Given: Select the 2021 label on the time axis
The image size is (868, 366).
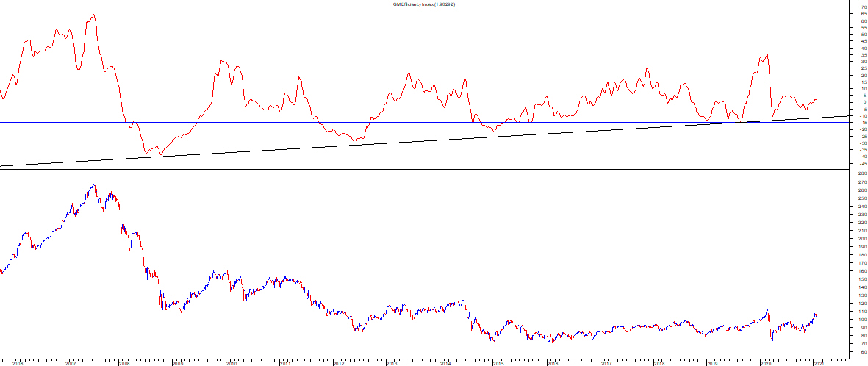Looking at the screenshot, I should coord(818,363).
